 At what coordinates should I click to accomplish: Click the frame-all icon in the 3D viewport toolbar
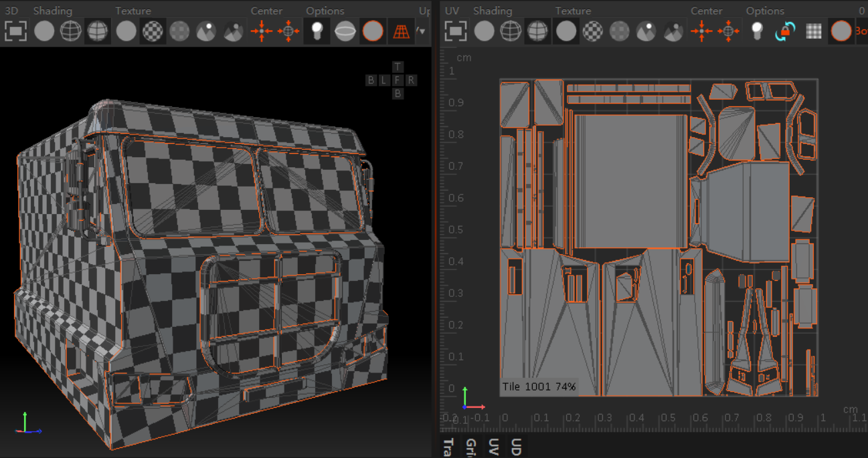[x=15, y=31]
